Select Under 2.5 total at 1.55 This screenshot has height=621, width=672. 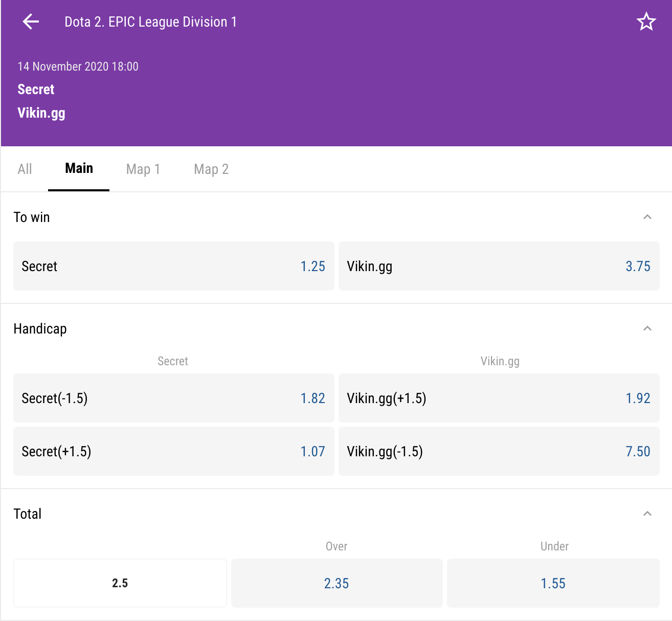point(553,583)
